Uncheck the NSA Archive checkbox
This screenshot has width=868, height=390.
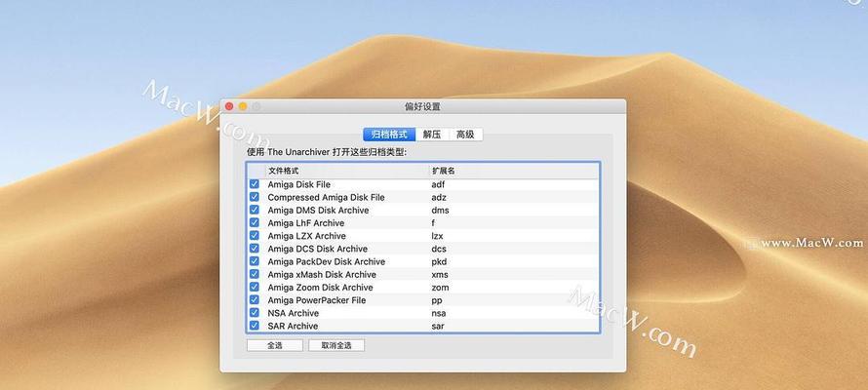(255, 313)
